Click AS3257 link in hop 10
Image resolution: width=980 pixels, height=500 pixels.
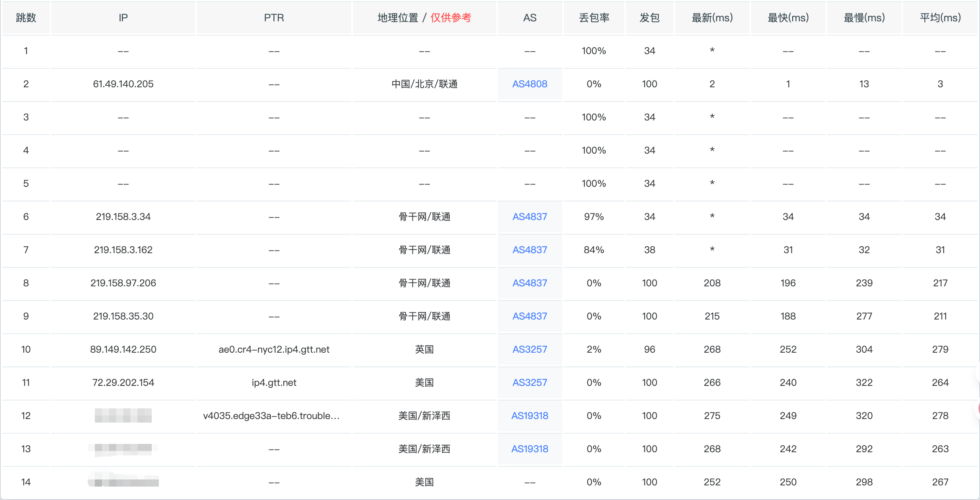[530, 350]
